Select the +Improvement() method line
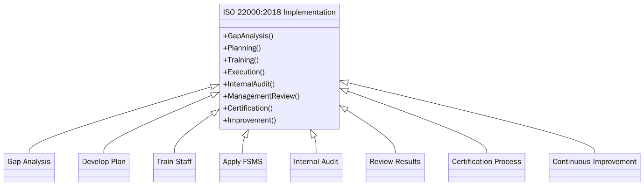This screenshot has height=186, width=644. point(250,120)
